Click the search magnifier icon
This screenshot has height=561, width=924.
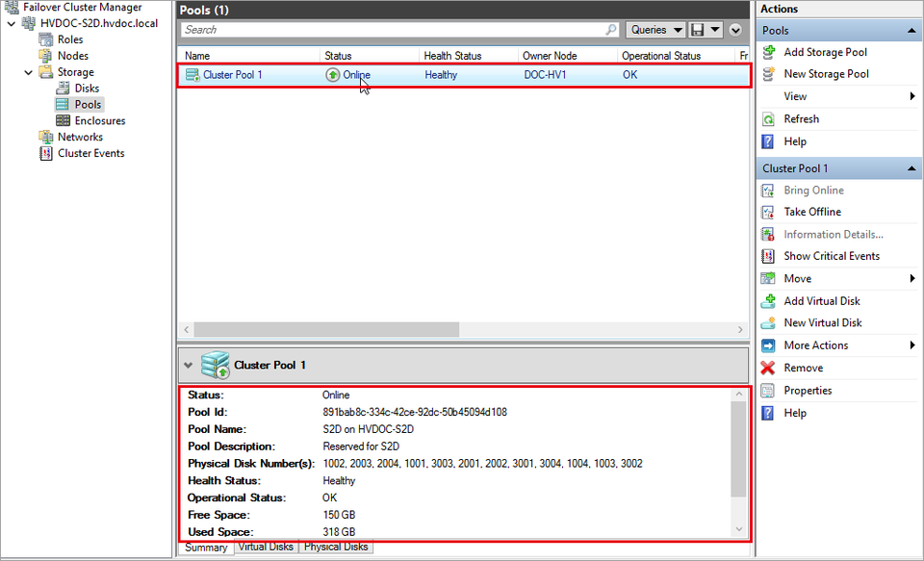[x=611, y=30]
